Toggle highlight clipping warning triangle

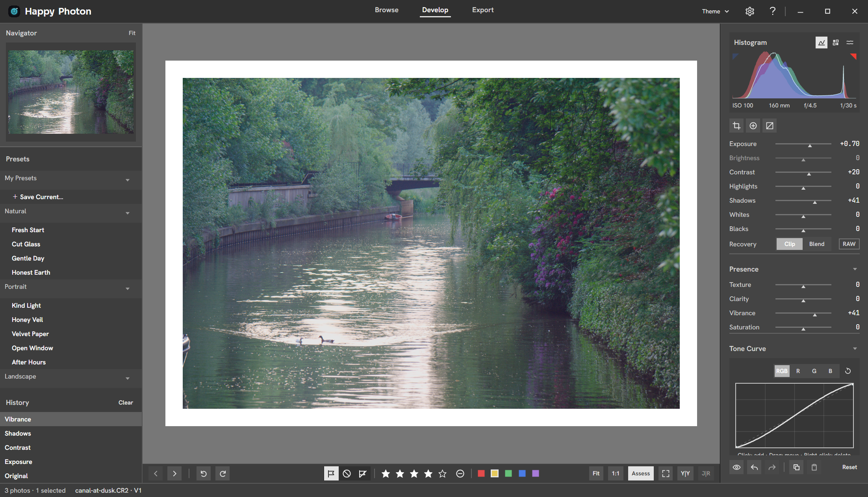853,56
